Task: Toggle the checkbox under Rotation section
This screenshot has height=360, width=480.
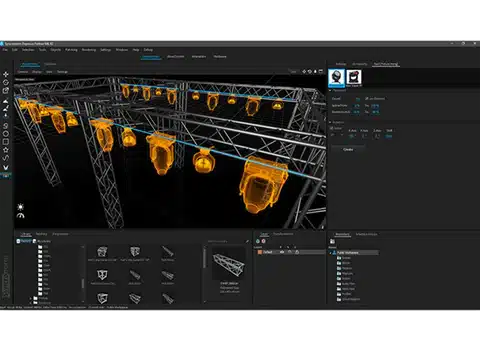Action: click(331, 128)
